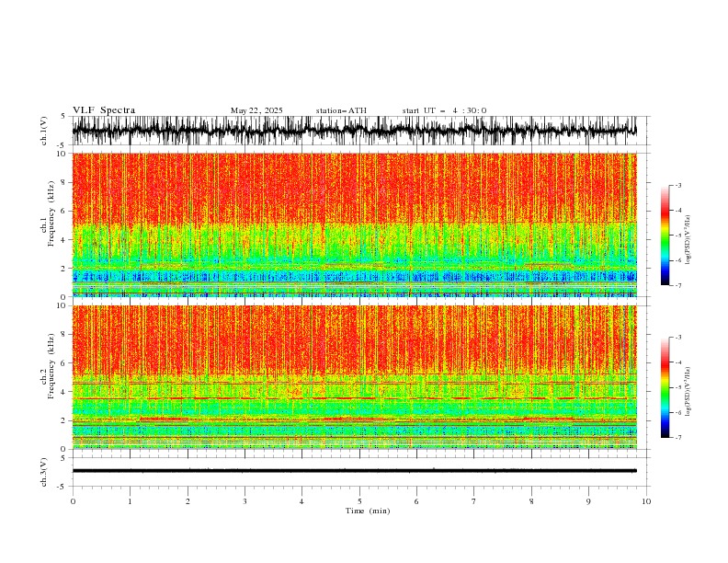The height and width of the screenshot is (563, 728).
Task: Click the upper "log(PSD)(V²/Hz)" color bar label
Action: coord(688,240)
